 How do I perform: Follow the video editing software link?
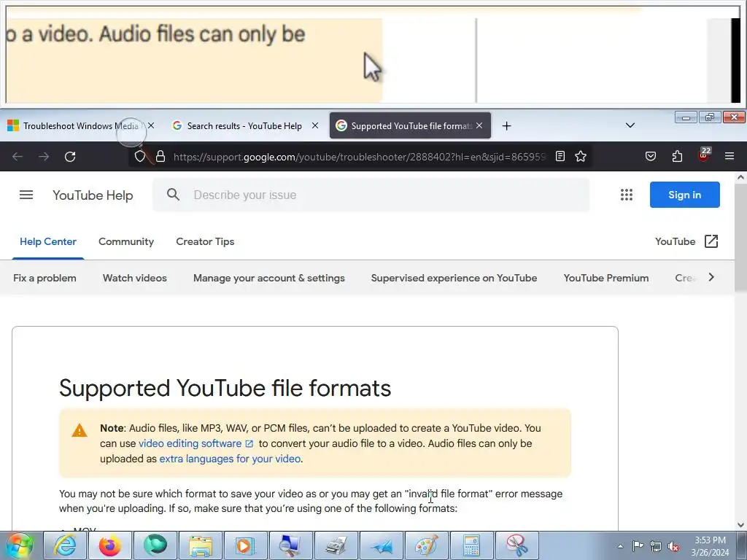tap(196, 443)
